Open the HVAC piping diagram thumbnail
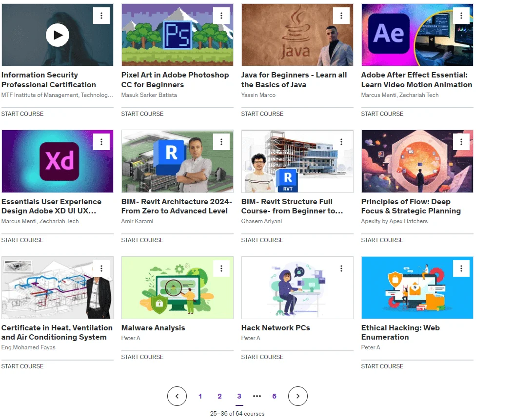This screenshot has width=514, height=420. (x=58, y=287)
